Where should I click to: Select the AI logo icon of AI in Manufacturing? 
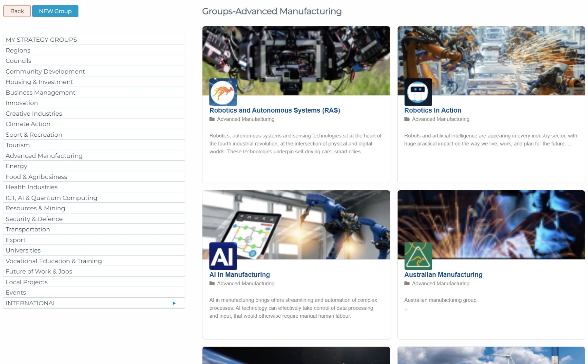223,256
